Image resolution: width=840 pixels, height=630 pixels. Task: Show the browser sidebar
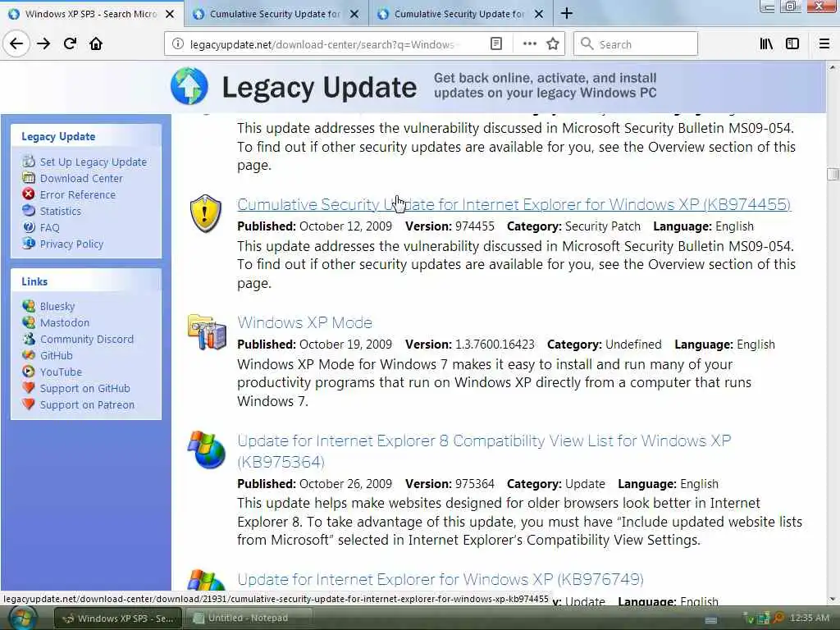pyautogui.click(x=792, y=44)
